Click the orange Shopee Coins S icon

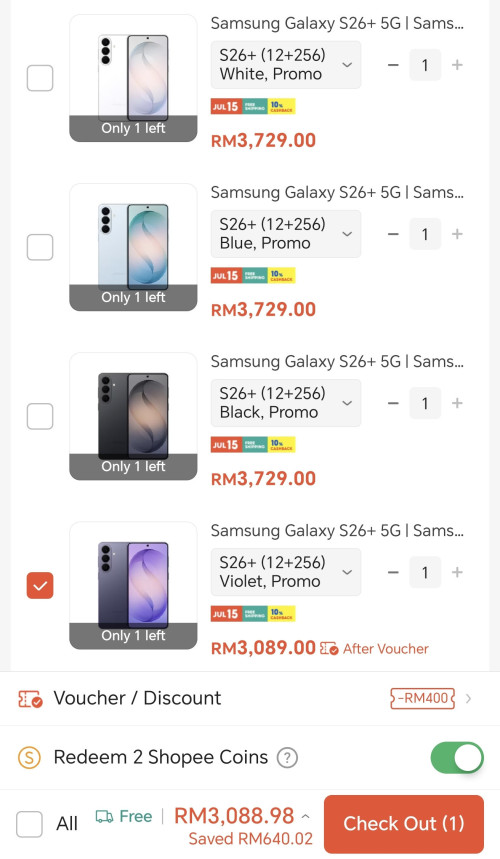[x=30, y=758]
